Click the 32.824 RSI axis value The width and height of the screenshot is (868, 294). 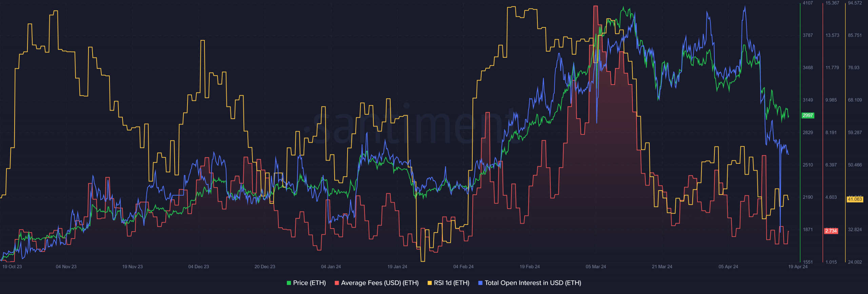(x=855, y=230)
